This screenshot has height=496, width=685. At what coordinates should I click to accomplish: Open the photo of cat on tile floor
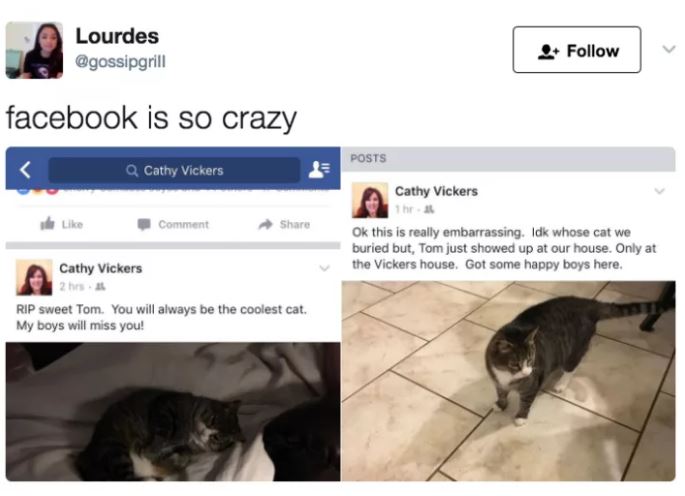tap(509, 381)
